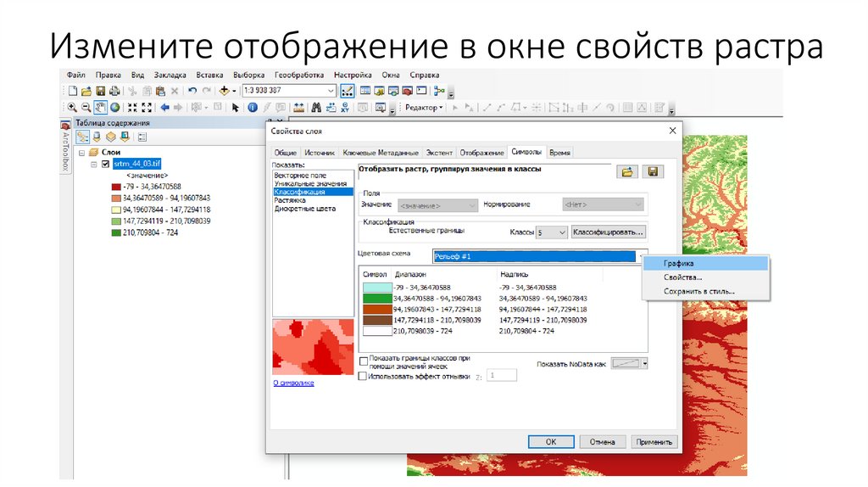
Task: Click the OK button
Action: 551,442
